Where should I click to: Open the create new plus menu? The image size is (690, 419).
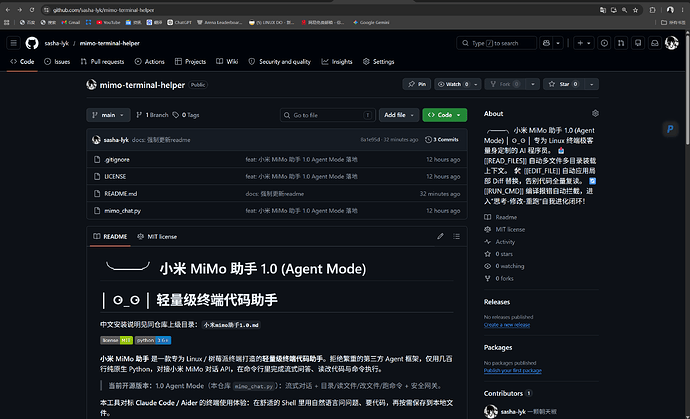pos(584,43)
